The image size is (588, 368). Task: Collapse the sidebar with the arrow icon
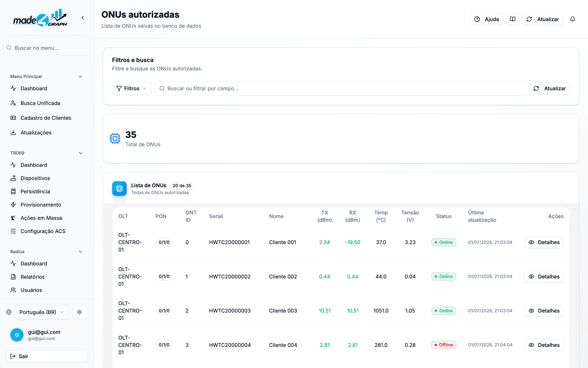point(83,18)
